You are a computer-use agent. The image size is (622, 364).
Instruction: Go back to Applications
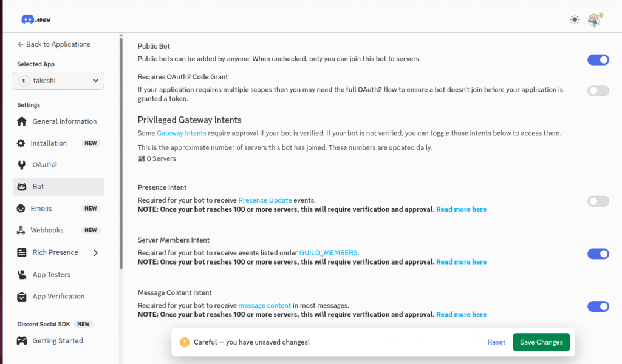pos(53,44)
